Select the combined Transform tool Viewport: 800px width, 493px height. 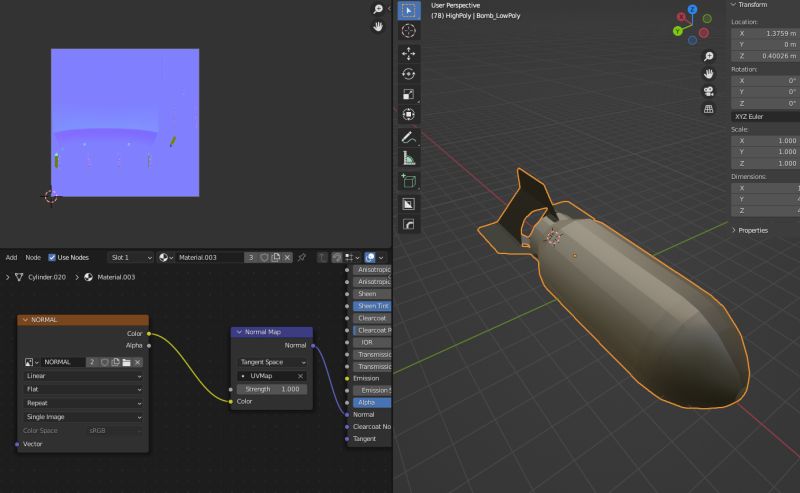pyautogui.click(x=409, y=114)
